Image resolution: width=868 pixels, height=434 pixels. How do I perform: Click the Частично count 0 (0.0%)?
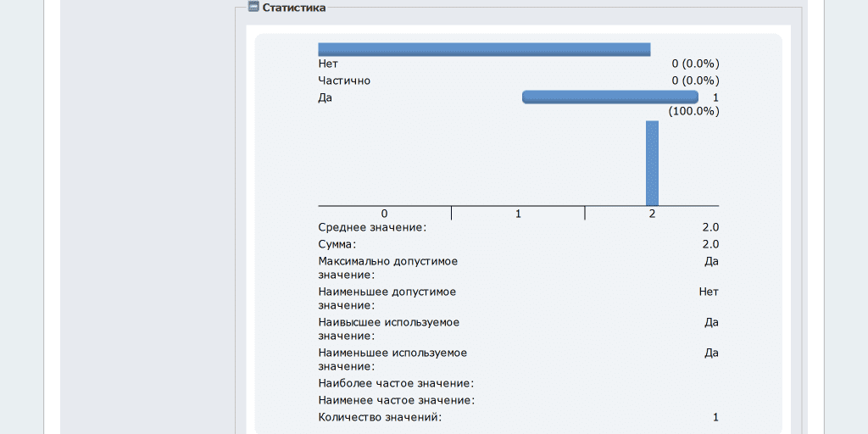(x=695, y=81)
